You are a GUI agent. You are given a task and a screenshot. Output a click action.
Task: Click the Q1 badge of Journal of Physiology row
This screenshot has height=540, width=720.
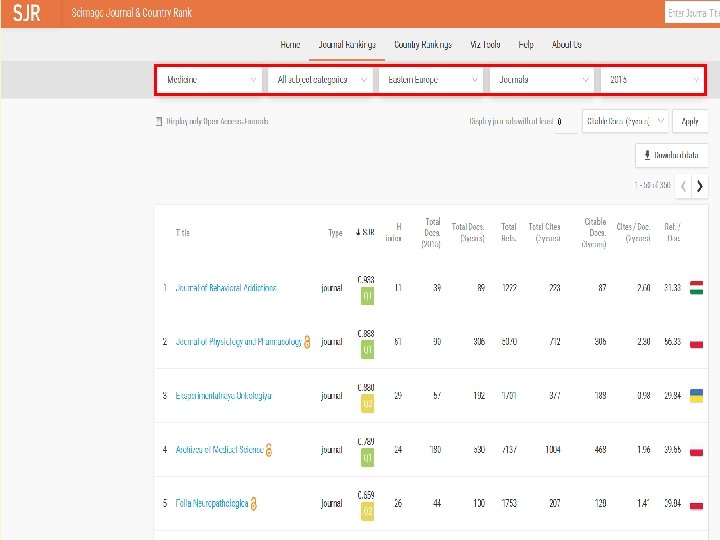click(367, 349)
